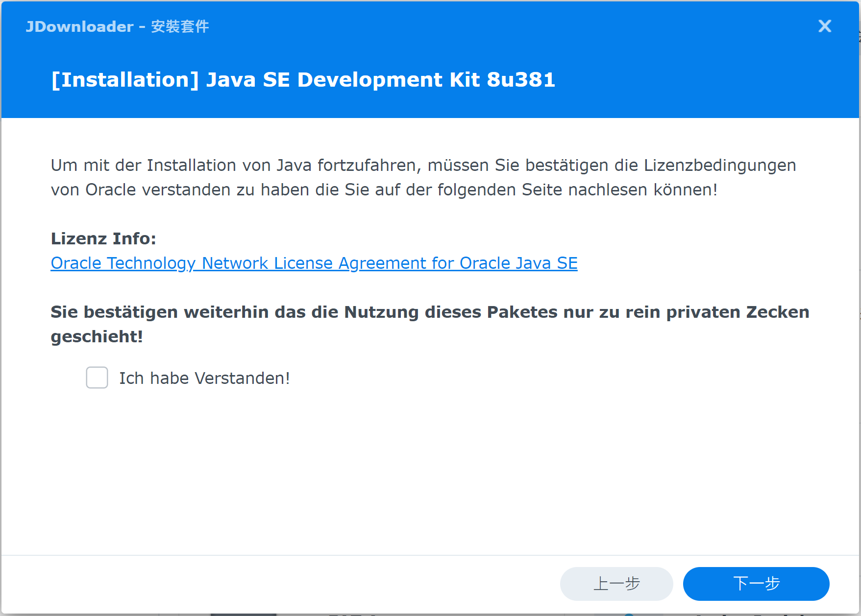The width and height of the screenshot is (861, 616).
Task: Click 'Lizenzbedingungen' in the first paragraph
Action: pyautogui.click(x=719, y=166)
